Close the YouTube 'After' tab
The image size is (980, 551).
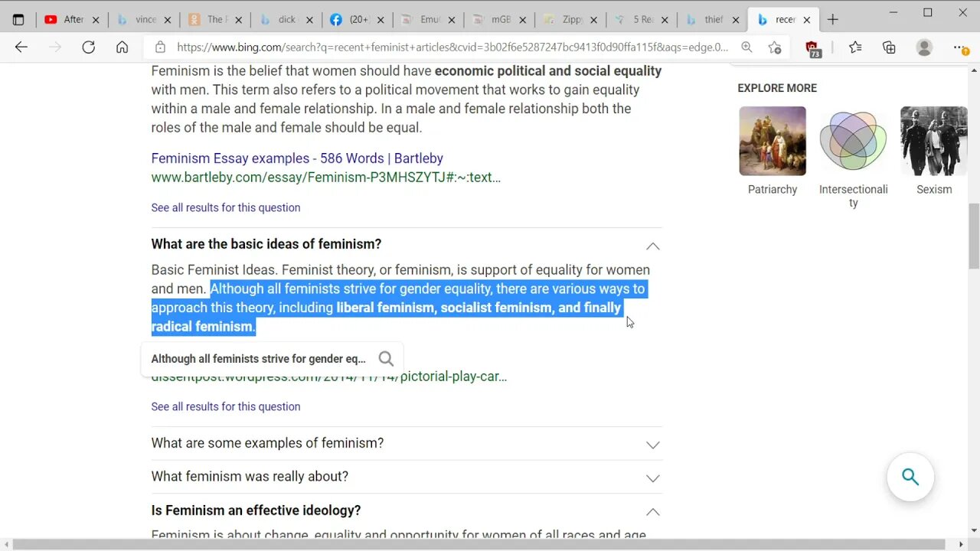point(96,20)
